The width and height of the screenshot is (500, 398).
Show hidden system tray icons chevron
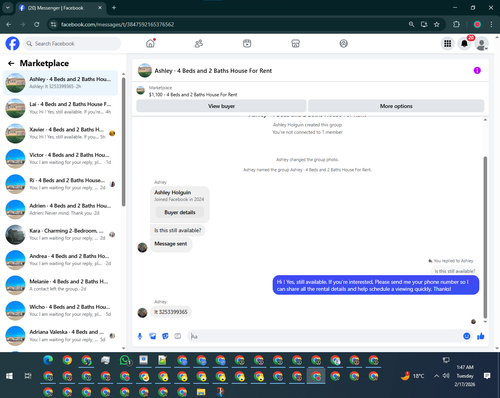(436, 376)
